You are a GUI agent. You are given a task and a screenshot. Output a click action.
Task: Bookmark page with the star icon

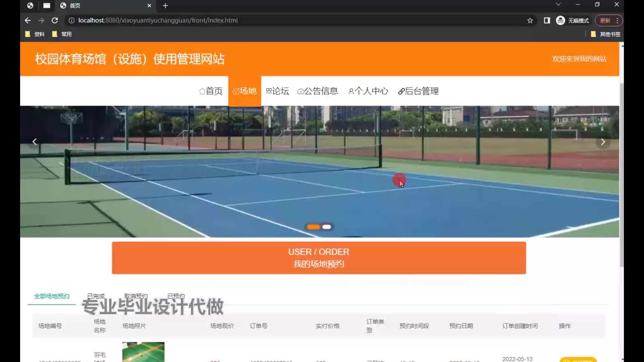coord(530,20)
